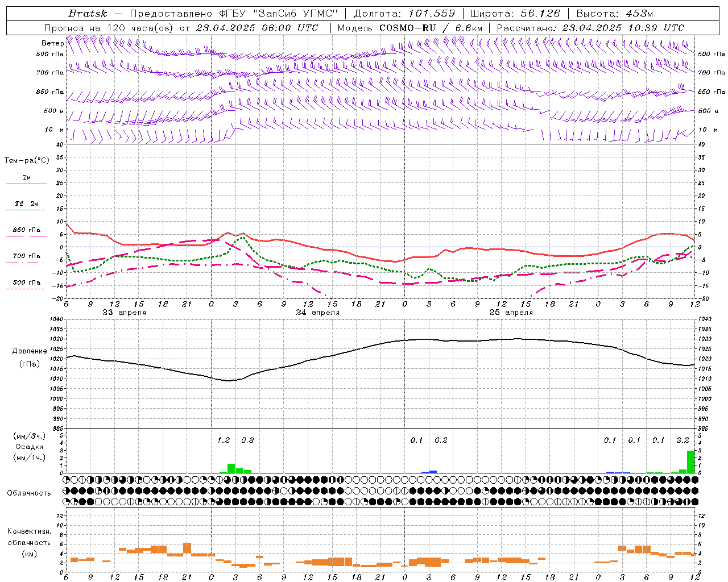
Task: Click "500 гПа" in the temperature legend
Action: (27, 282)
